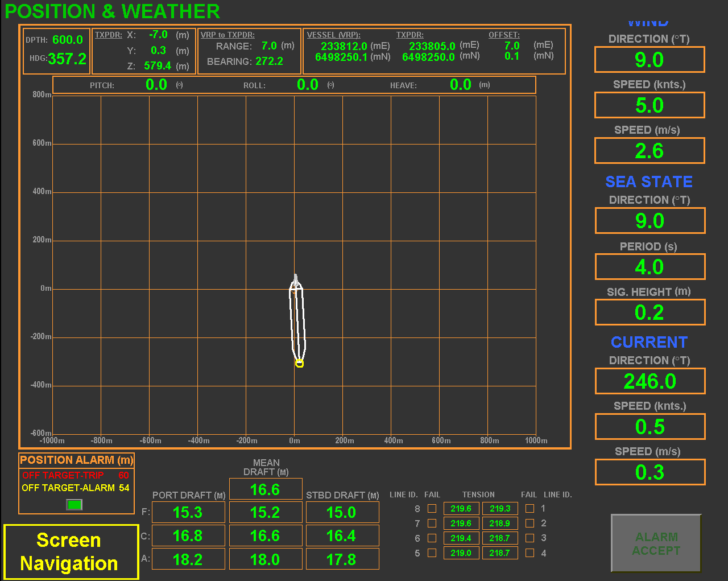
Task: Select the current direction 246.0 field
Action: point(650,381)
